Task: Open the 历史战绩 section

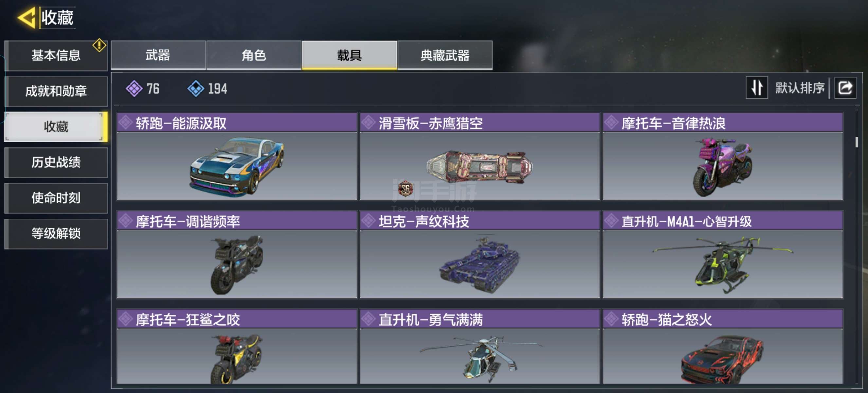Action: tap(56, 162)
